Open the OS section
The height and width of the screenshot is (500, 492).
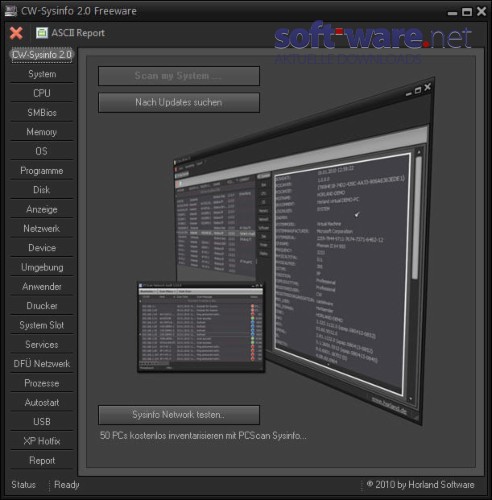click(42, 151)
